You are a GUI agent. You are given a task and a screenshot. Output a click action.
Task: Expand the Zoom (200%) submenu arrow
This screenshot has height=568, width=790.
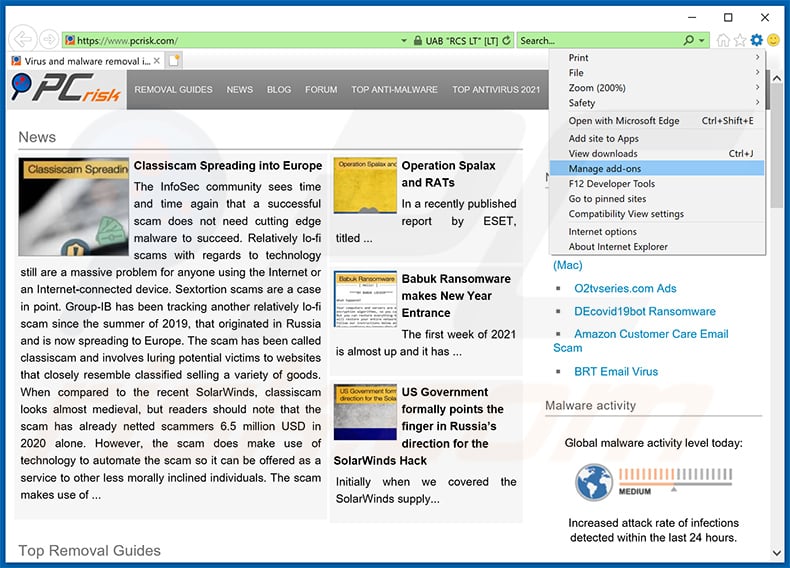[757, 88]
